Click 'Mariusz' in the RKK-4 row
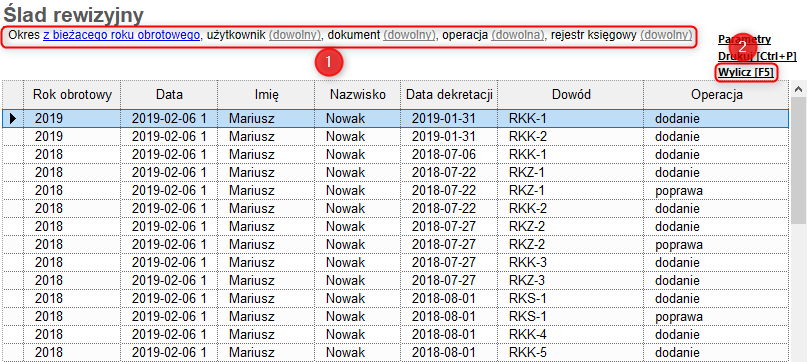810x362 pixels. click(266, 335)
